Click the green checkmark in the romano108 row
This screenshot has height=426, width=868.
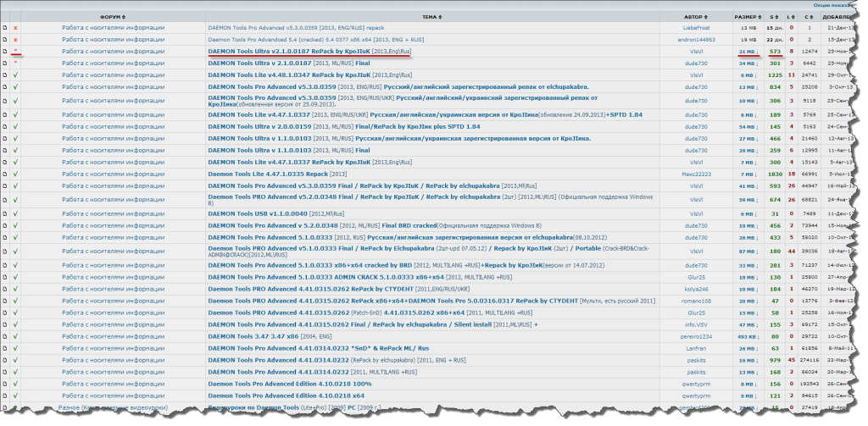(x=15, y=301)
